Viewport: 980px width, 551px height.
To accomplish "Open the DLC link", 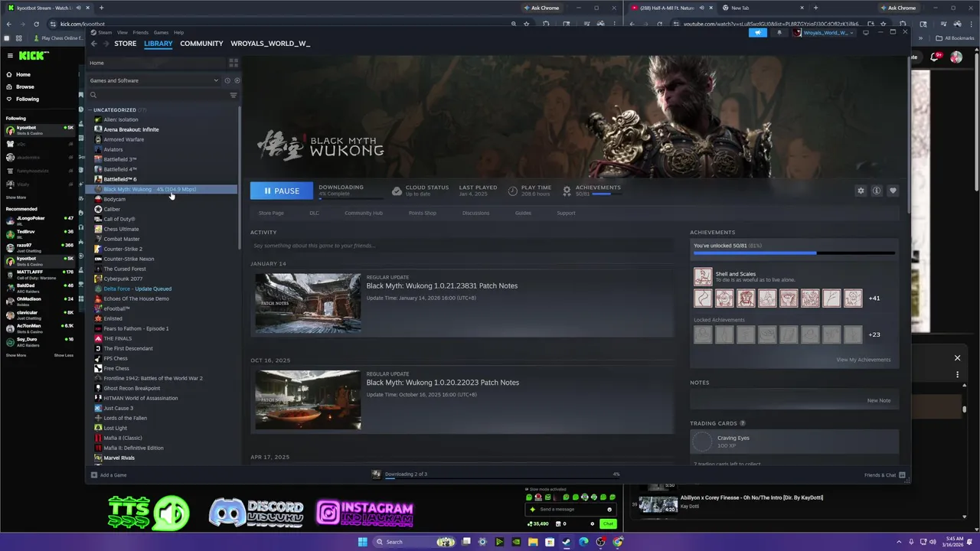I will click(x=314, y=213).
